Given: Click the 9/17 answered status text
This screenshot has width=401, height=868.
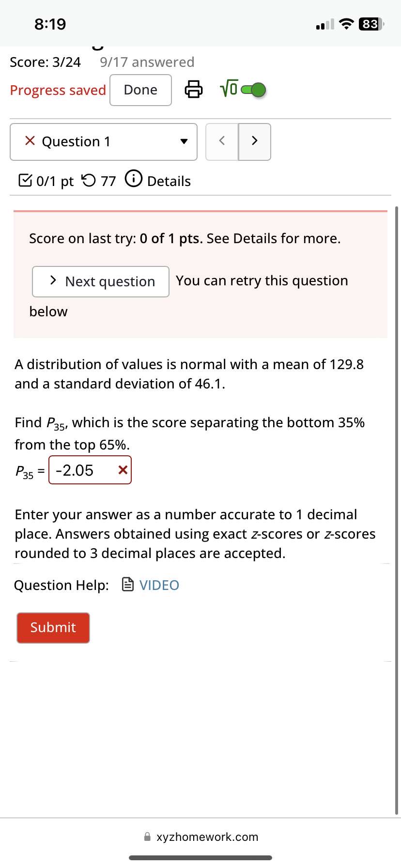Looking at the screenshot, I should tap(147, 62).
